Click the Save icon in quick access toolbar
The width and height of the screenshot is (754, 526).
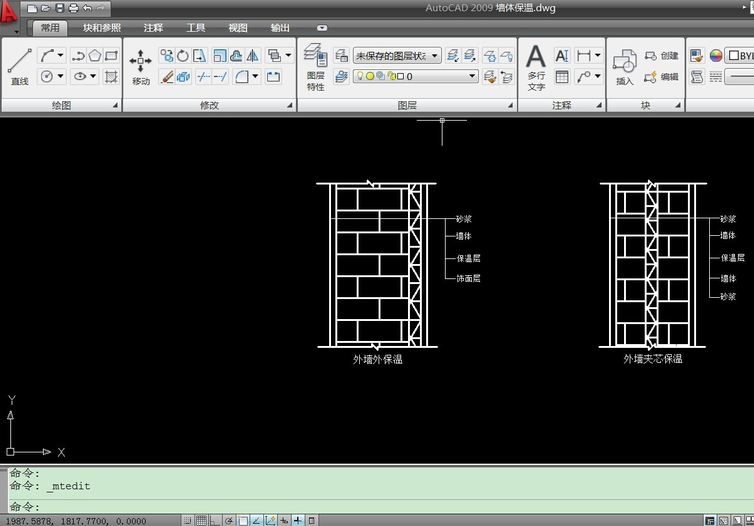point(59,8)
